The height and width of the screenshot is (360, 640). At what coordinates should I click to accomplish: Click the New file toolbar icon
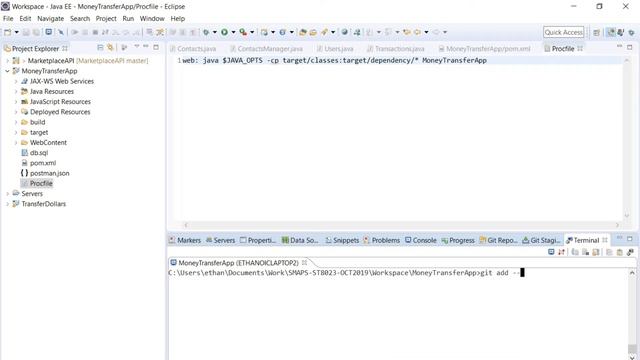coord(7,32)
